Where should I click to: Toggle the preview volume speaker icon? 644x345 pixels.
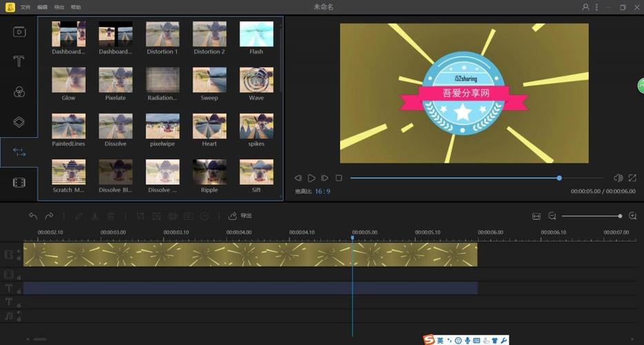click(618, 178)
